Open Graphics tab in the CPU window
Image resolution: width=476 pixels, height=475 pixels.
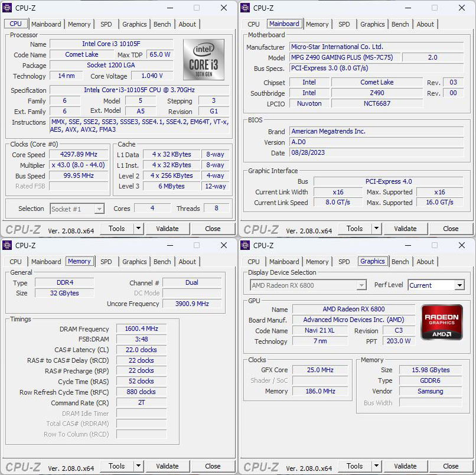click(135, 24)
